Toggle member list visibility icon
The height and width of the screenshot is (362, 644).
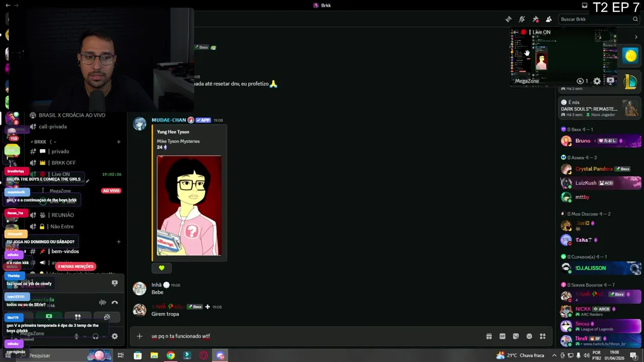[x=549, y=19]
